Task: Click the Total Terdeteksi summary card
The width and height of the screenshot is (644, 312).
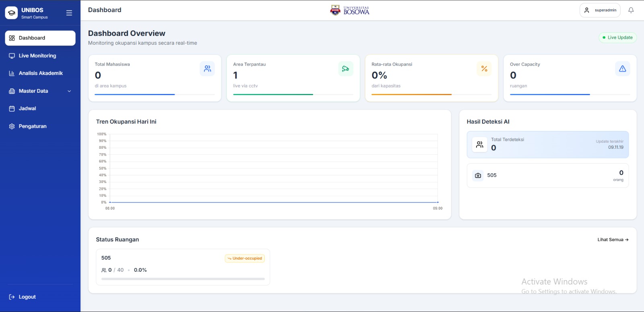Action: click(x=548, y=144)
